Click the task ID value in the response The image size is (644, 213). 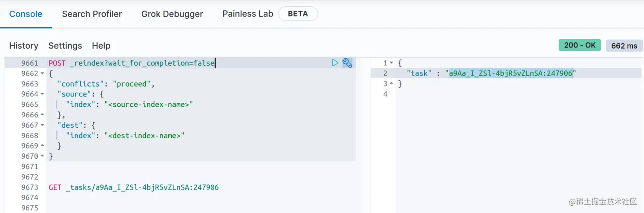pos(511,73)
